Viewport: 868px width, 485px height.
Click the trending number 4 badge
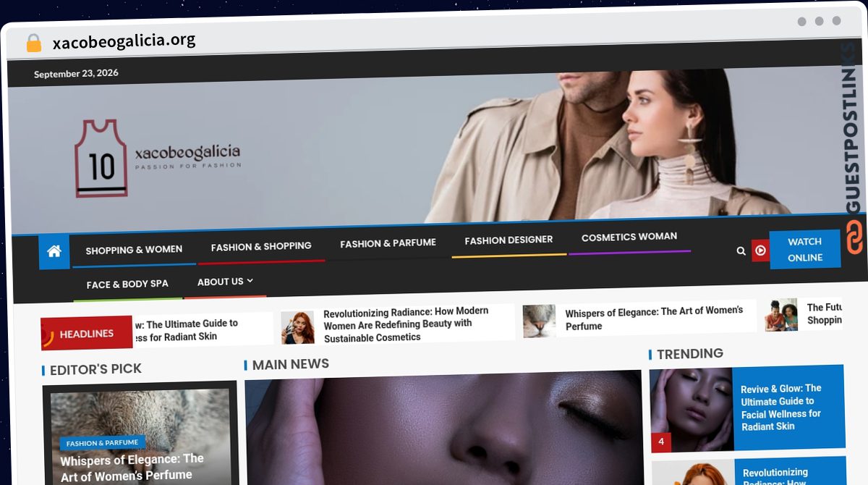[661, 441]
